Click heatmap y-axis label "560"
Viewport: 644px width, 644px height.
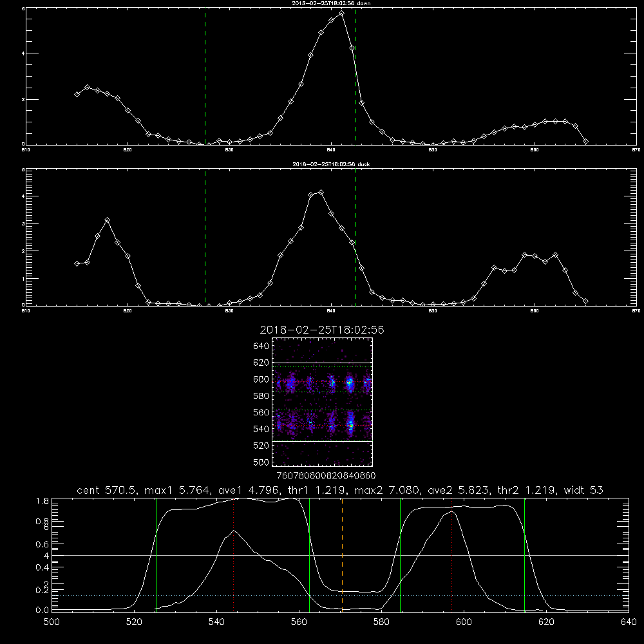tap(261, 412)
